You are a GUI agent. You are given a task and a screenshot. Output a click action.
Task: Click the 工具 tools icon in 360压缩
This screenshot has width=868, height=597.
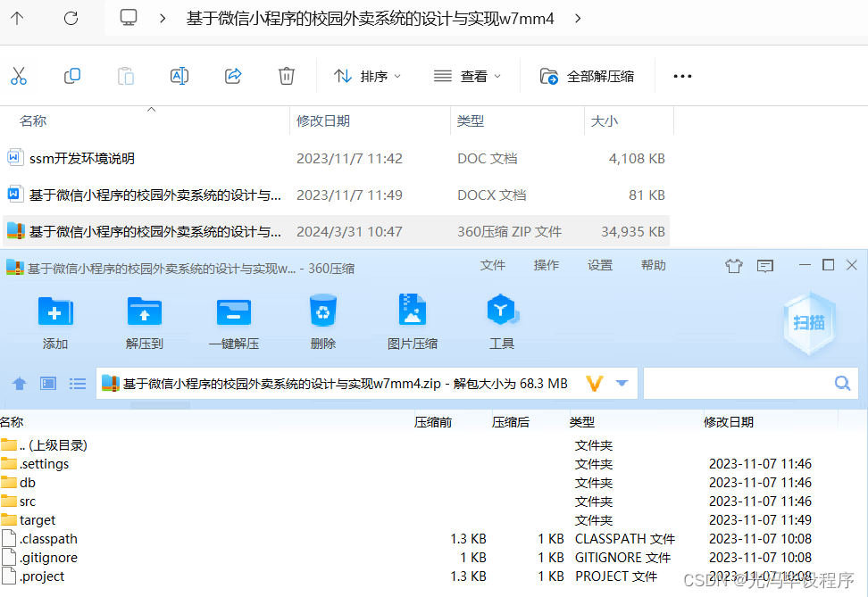(x=502, y=322)
